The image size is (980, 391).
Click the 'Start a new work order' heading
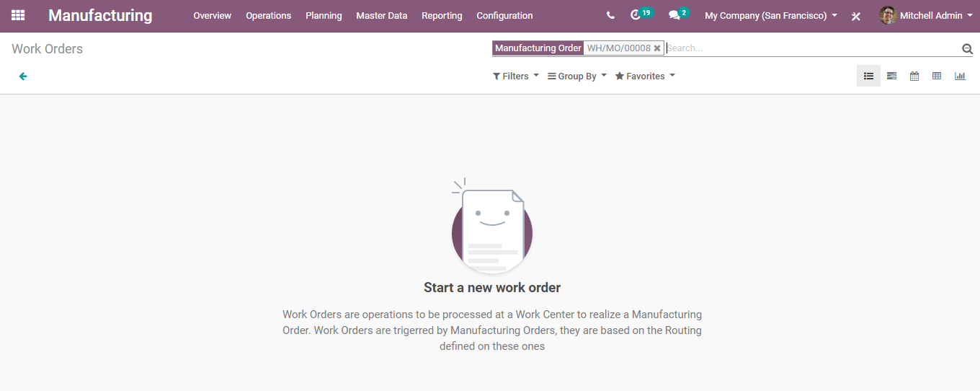click(492, 287)
